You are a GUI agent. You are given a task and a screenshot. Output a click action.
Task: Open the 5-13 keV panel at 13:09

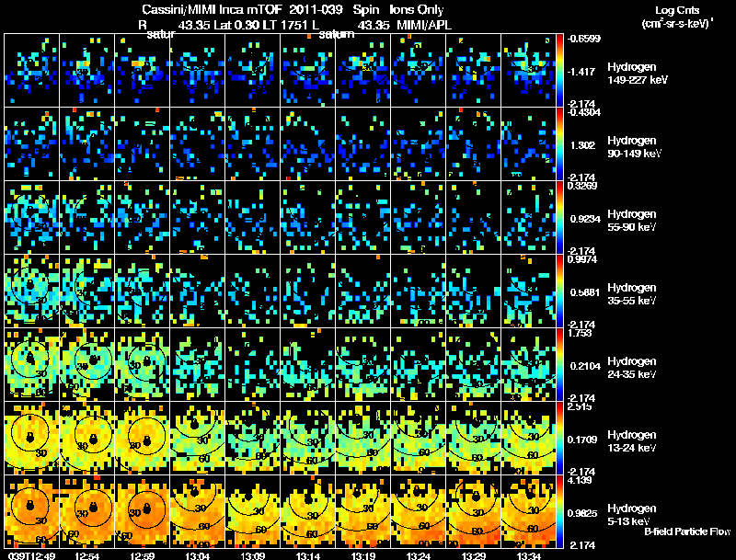coord(252,512)
